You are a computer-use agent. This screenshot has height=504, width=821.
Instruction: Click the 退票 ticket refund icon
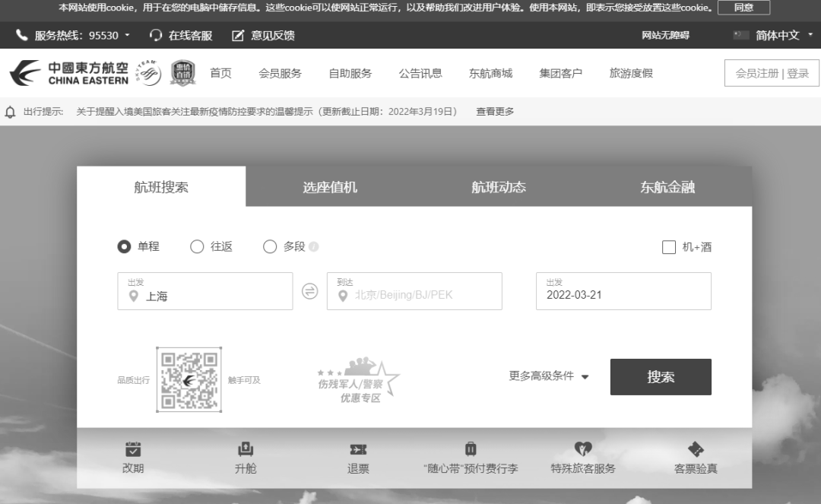358,449
